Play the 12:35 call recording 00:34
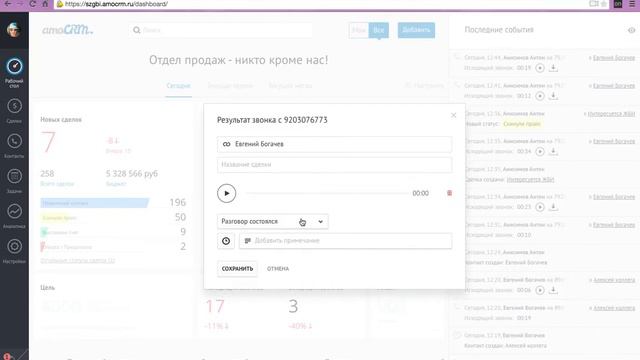Image resolution: width=640 pixels, height=360 pixels. tap(540, 151)
